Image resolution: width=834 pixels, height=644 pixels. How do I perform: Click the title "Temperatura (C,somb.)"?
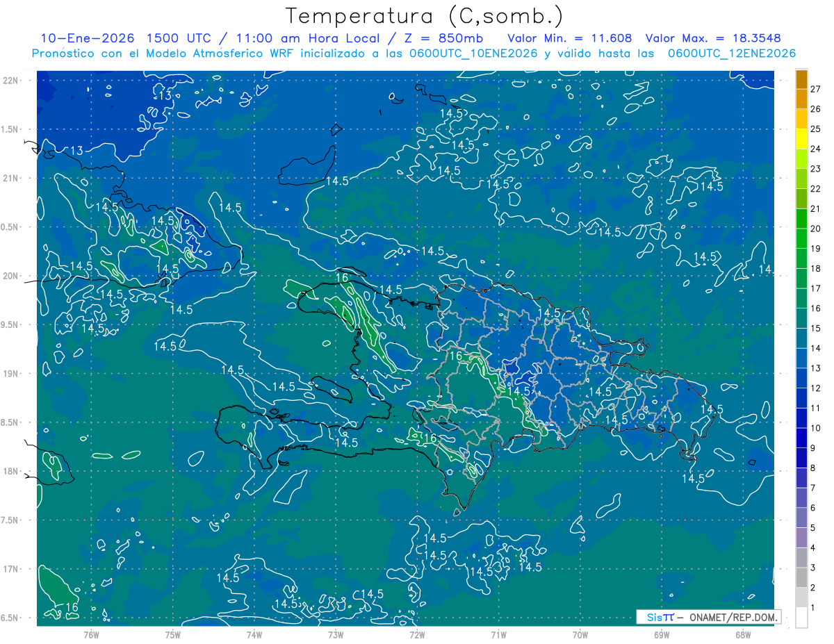(425, 17)
